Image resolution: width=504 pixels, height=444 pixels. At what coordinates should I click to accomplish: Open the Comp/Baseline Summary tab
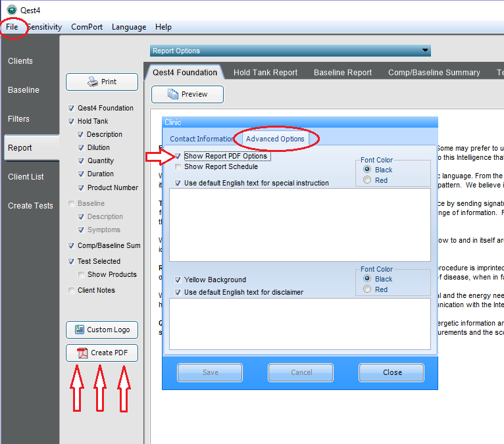pos(434,72)
